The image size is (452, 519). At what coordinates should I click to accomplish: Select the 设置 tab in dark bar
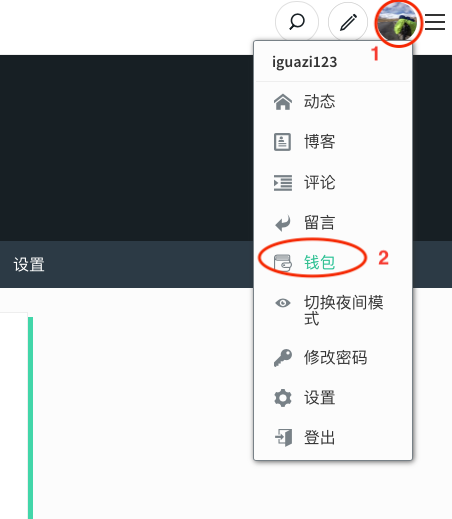tap(29, 265)
